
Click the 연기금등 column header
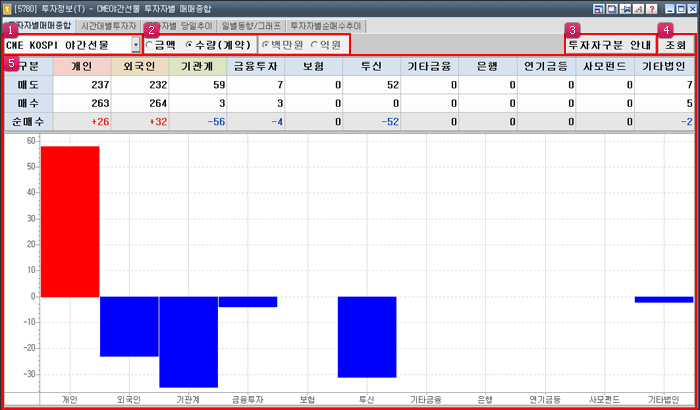(x=546, y=67)
